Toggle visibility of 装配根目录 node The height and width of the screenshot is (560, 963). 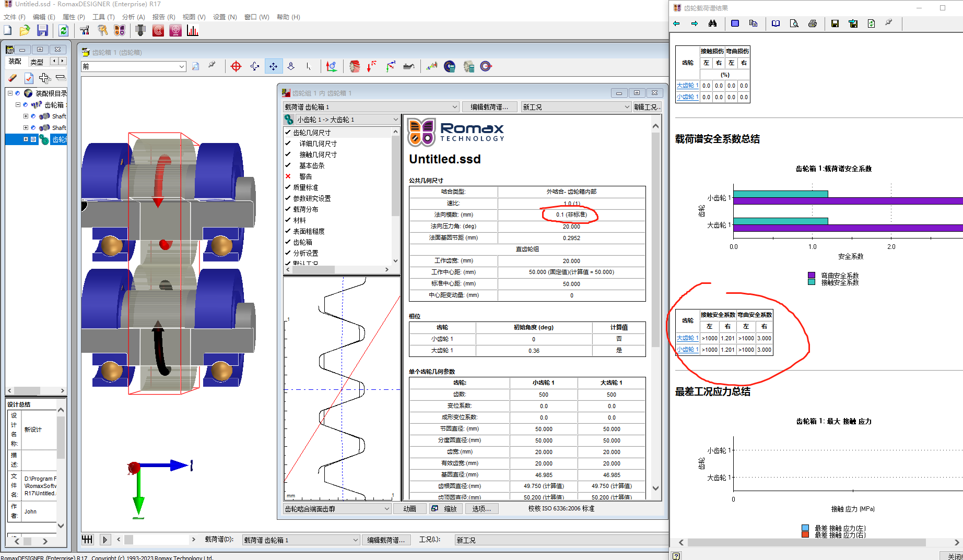point(17,93)
